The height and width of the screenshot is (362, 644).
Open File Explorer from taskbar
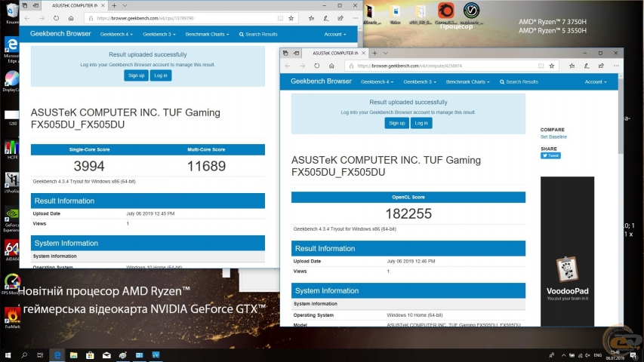(x=73, y=355)
